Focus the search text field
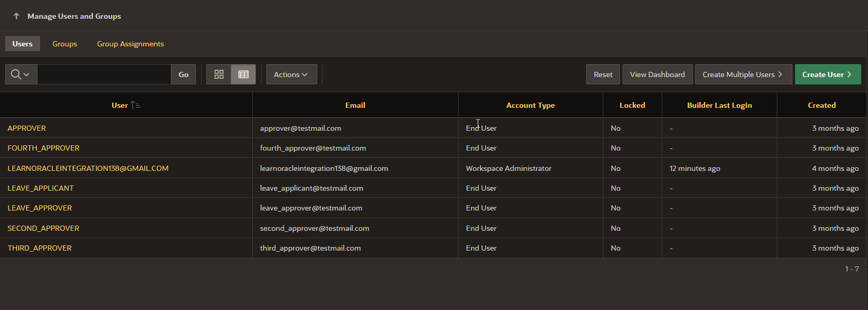 coord(104,75)
